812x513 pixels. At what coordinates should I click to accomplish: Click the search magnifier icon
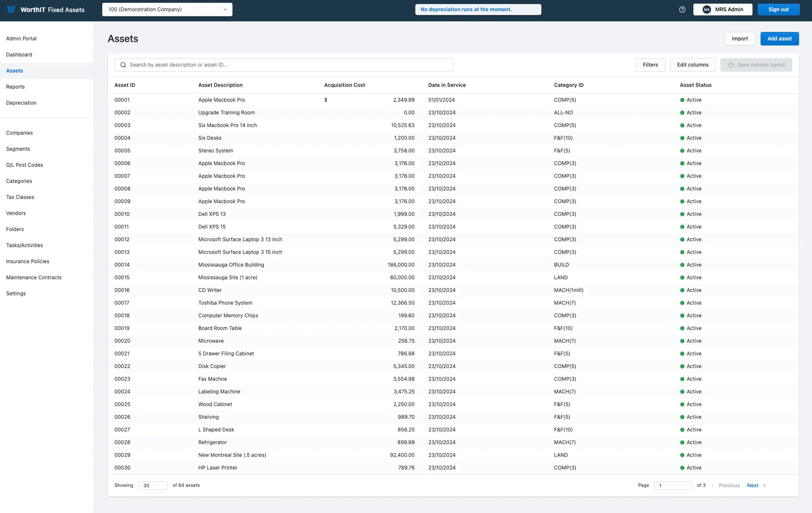click(x=123, y=65)
